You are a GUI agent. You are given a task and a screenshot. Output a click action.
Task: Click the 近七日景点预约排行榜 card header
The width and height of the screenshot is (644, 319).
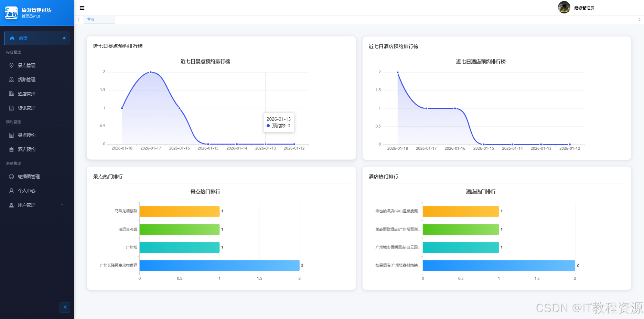click(x=118, y=46)
